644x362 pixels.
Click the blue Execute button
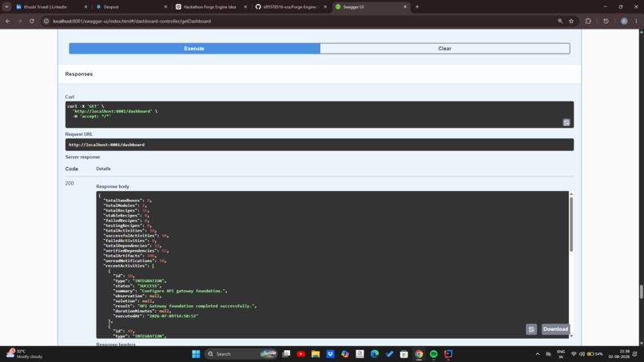(x=194, y=49)
